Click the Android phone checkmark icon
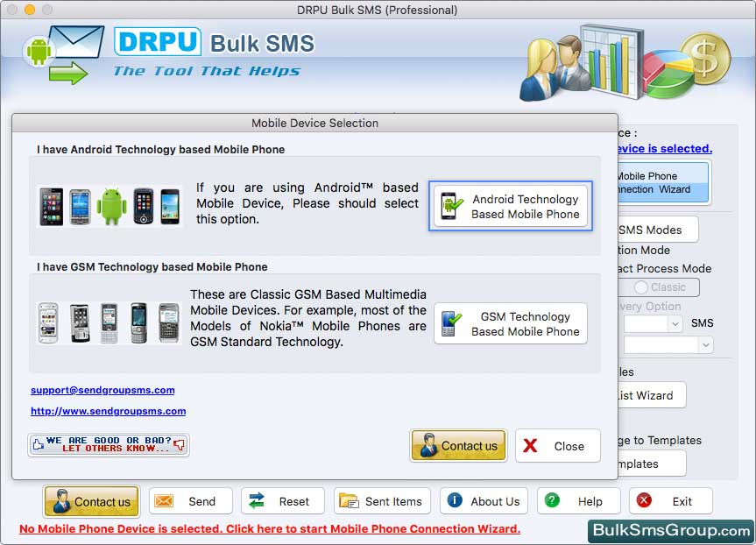Image resolution: width=756 pixels, height=545 pixels. pyautogui.click(x=451, y=206)
